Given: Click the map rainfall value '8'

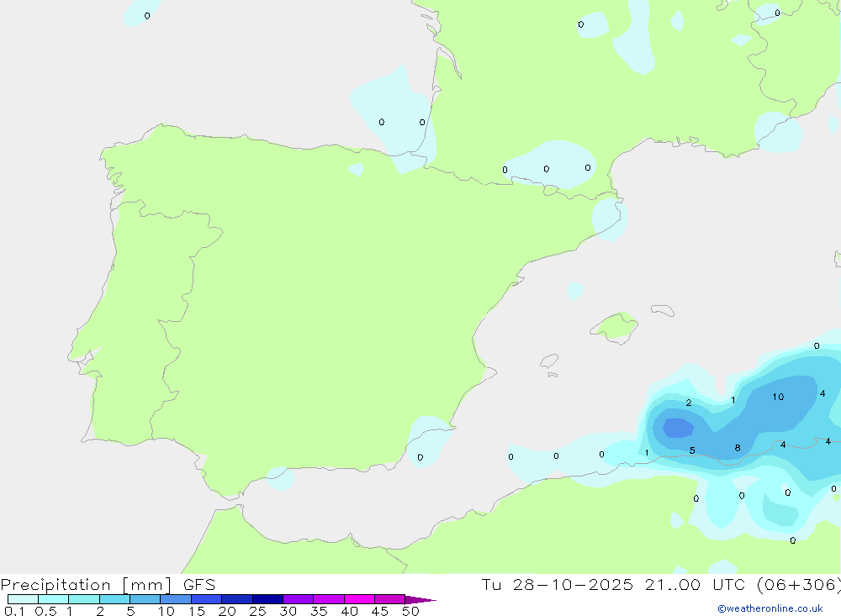Looking at the screenshot, I should 738,448.
